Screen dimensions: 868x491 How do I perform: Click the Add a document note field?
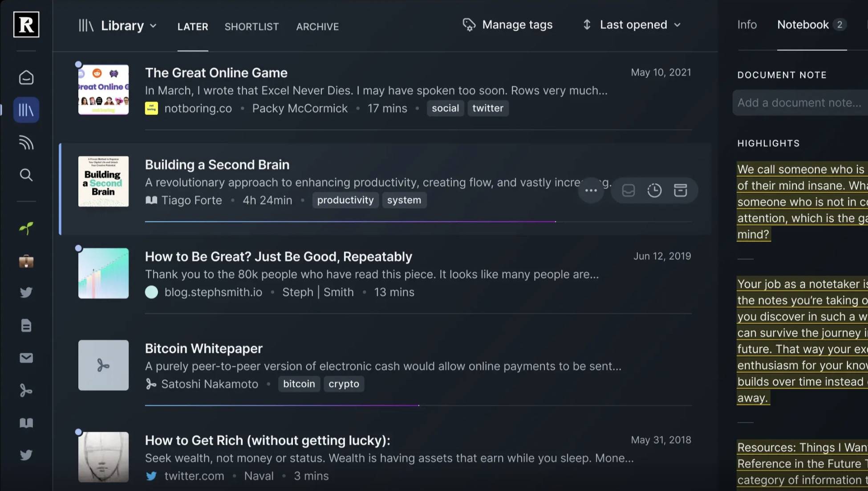point(799,103)
